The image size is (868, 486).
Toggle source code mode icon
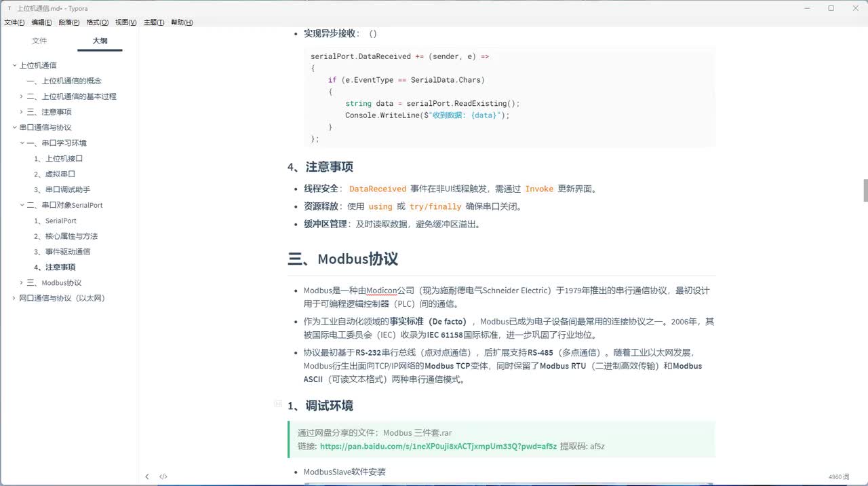click(163, 476)
